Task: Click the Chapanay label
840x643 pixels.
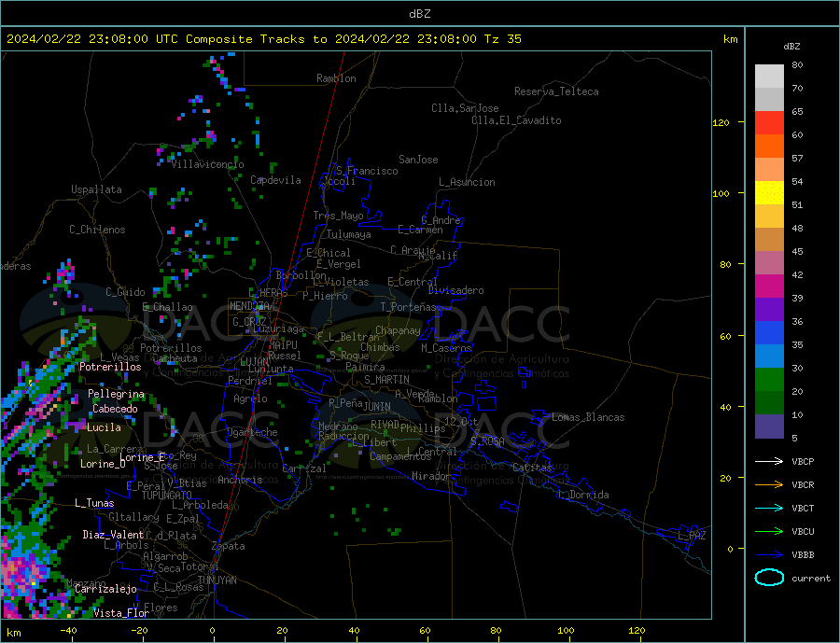Action: 398,330
